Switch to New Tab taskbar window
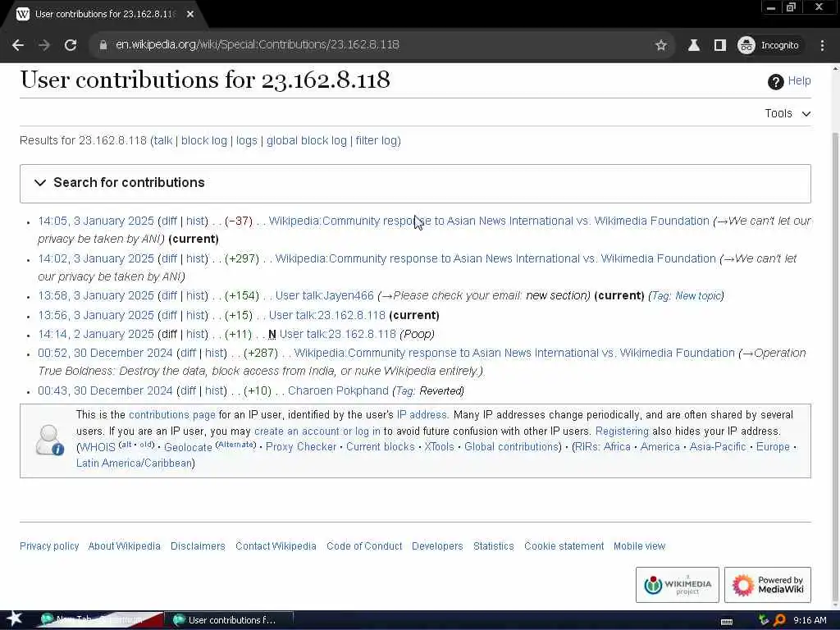840x630 pixels. (99, 620)
